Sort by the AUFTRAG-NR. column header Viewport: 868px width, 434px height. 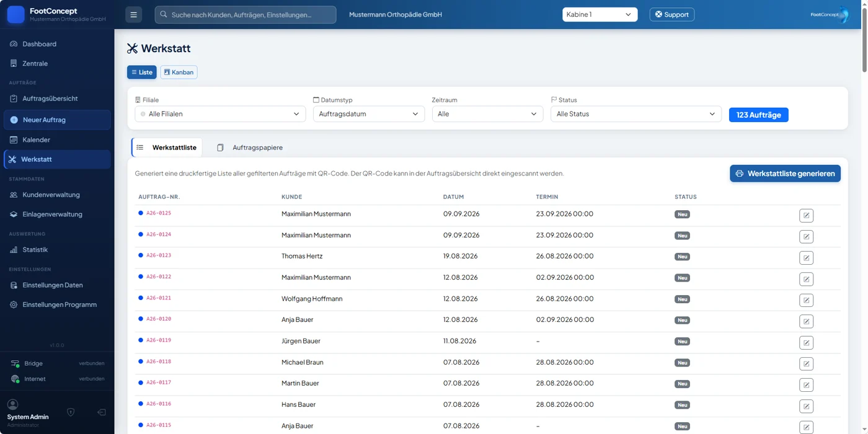tap(159, 197)
